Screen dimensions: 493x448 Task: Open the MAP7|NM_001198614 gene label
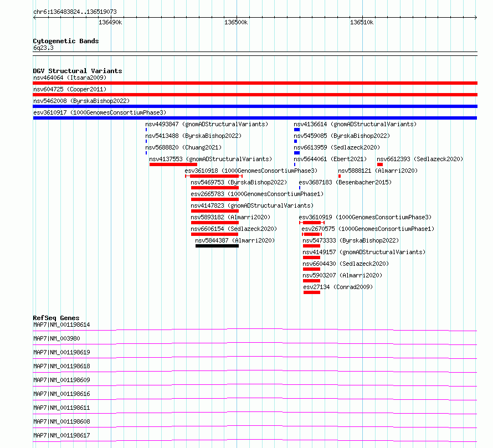tap(61, 325)
